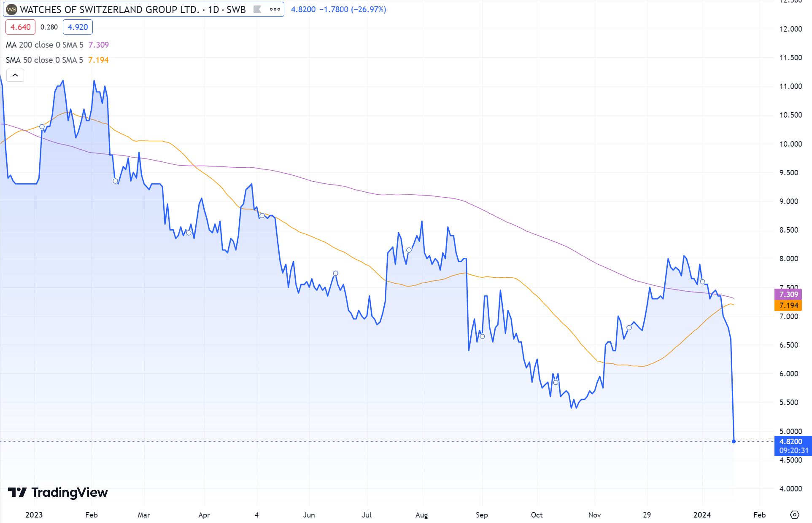Click the event marker dot in late March
Screen dimensions: 812x523
click(189, 233)
